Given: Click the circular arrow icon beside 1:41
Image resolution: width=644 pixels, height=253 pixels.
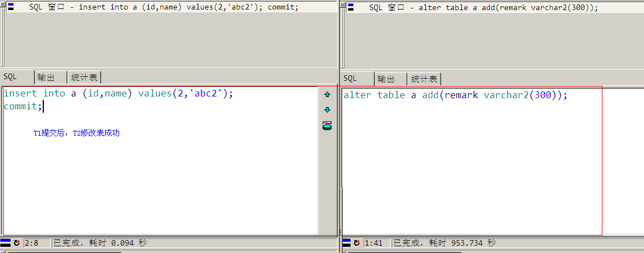Looking at the screenshot, I should coord(357,243).
